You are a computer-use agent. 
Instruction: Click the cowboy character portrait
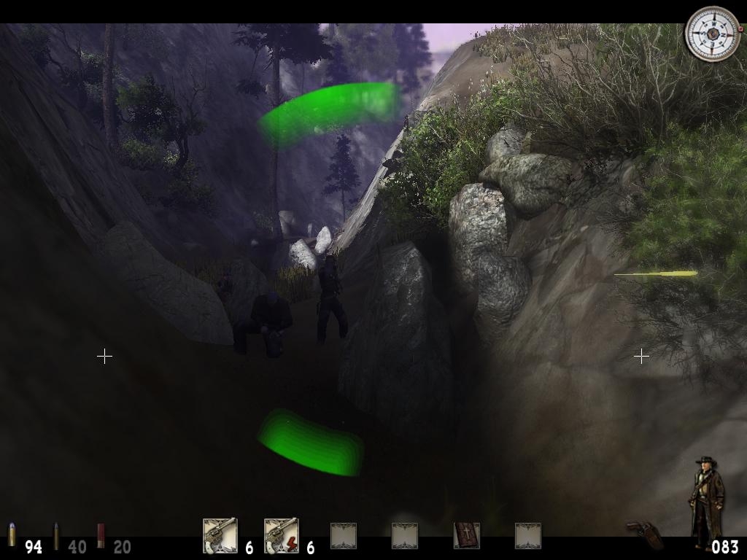click(x=706, y=502)
